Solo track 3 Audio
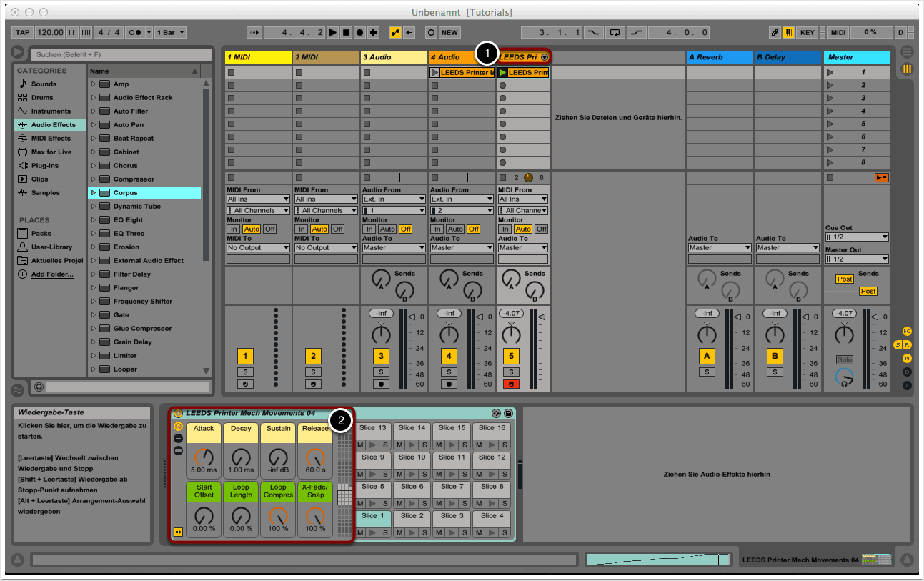This screenshot has width=924, height=581. (x=381, y=372)
